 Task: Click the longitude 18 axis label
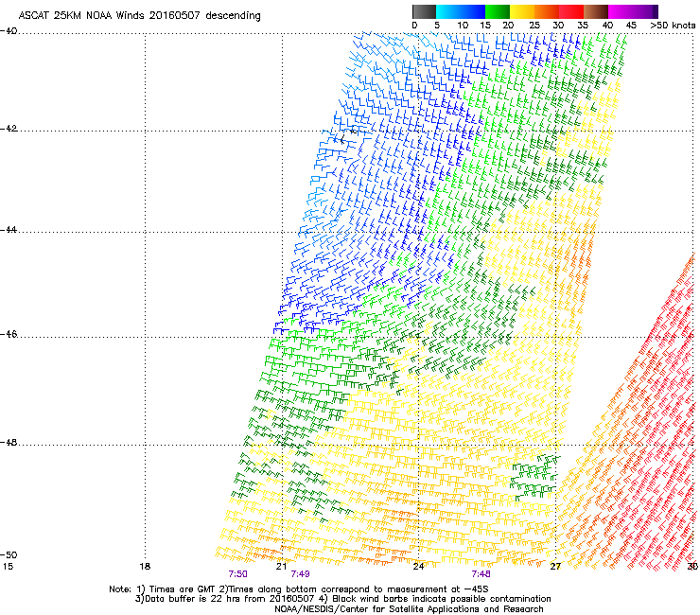point(145,567)
